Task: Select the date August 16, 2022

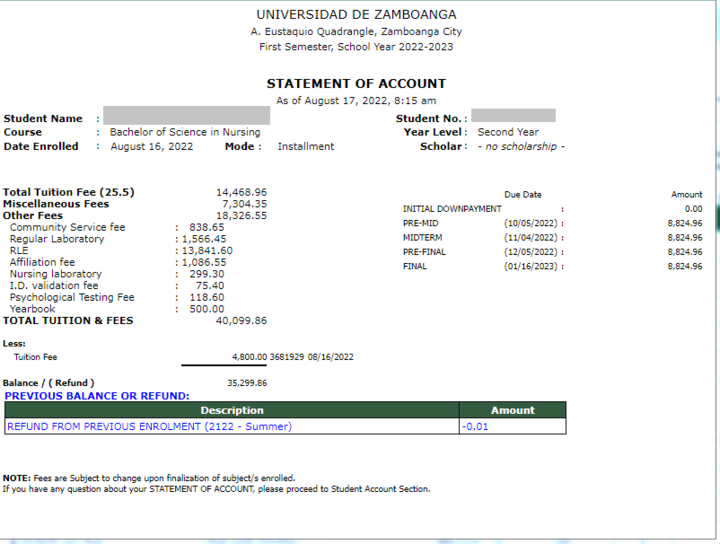Action: 152,146
